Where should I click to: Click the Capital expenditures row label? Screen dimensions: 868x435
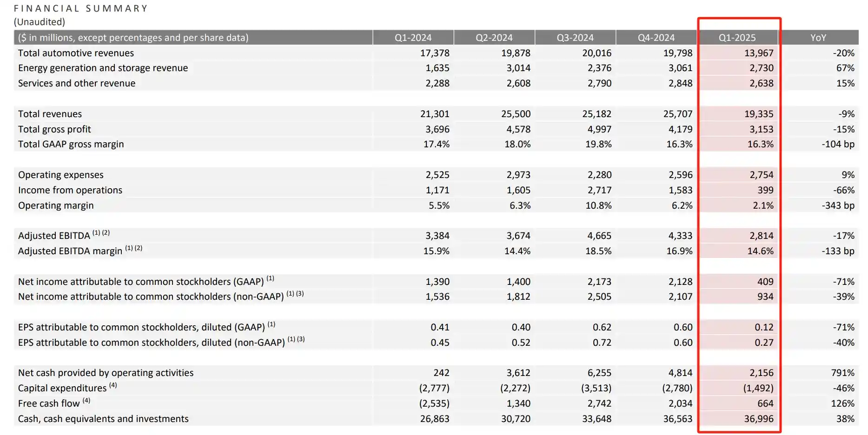[x=62, y=388]
